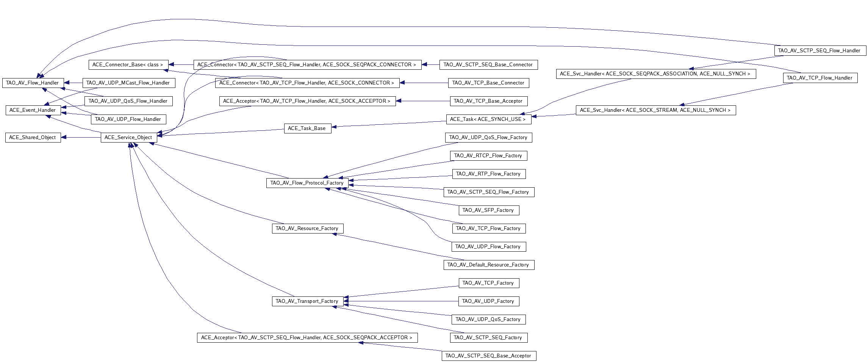Click TAO_AV_SCTP_SEQ_Base_Acceptor node
Image resolution: width=868 pixels, height=362 pixels.
(488, 356)
